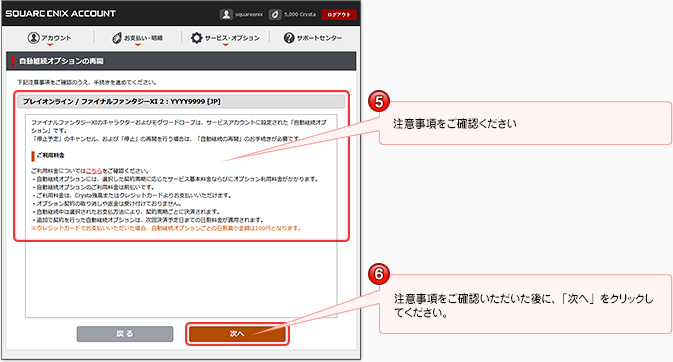Click the SQUARE ENIX ACCOUNT logo
Viewport: 673px width, 362px height.
coord(61,14)
